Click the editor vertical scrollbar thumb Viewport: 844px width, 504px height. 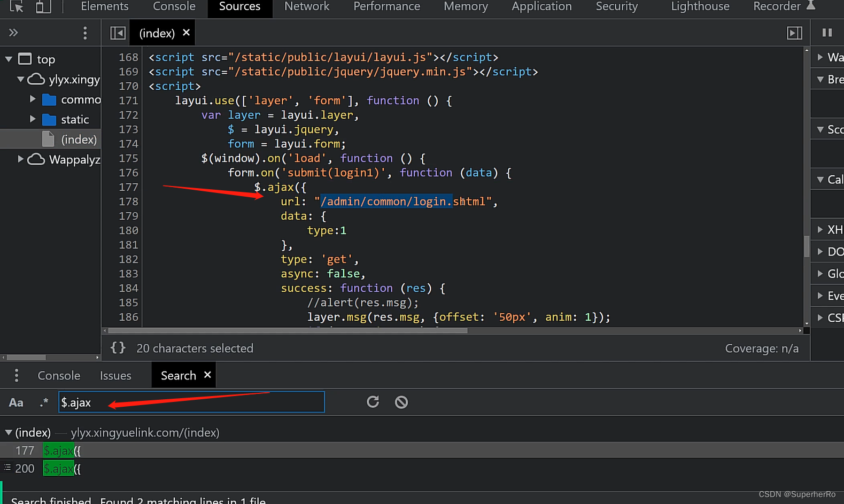[x=807, y=246]
